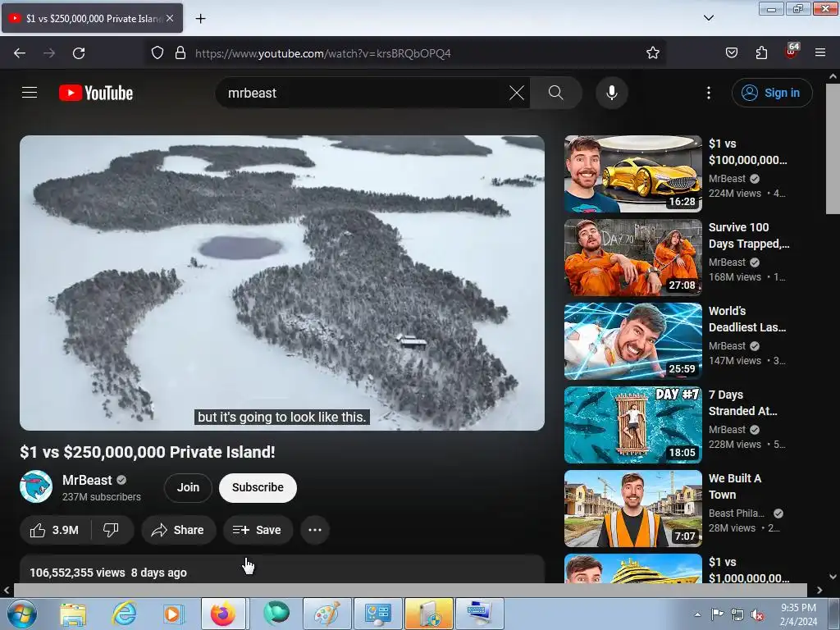
Task: Open the Firefox extensions puzzle icon
Action: click(x=761, y=53)
